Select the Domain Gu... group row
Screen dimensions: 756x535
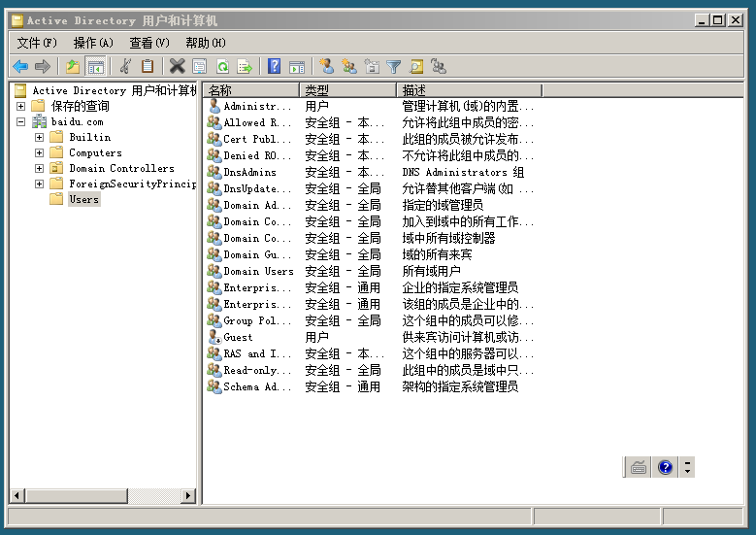(371, 254)
